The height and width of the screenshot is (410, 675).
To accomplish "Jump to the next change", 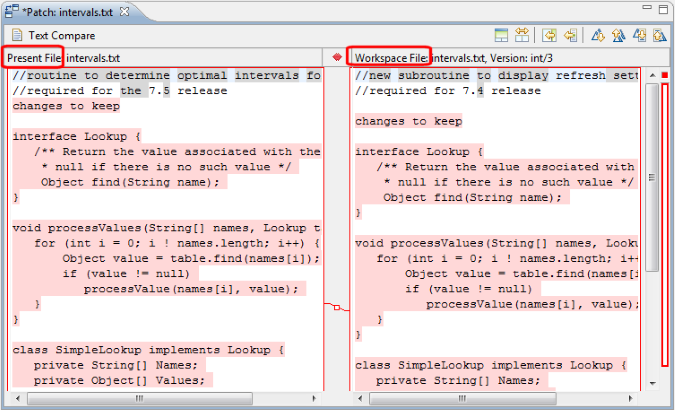I will tap(639, 36).
